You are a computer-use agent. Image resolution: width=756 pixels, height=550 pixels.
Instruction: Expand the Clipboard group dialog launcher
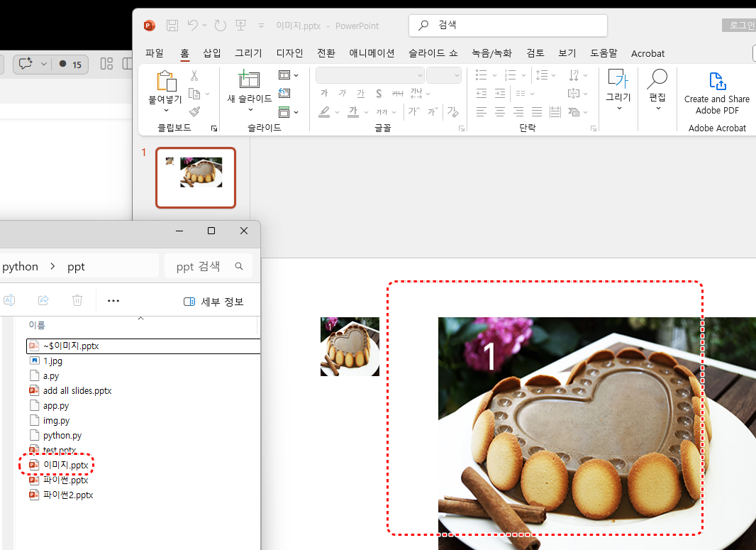[x=213, y=128]
